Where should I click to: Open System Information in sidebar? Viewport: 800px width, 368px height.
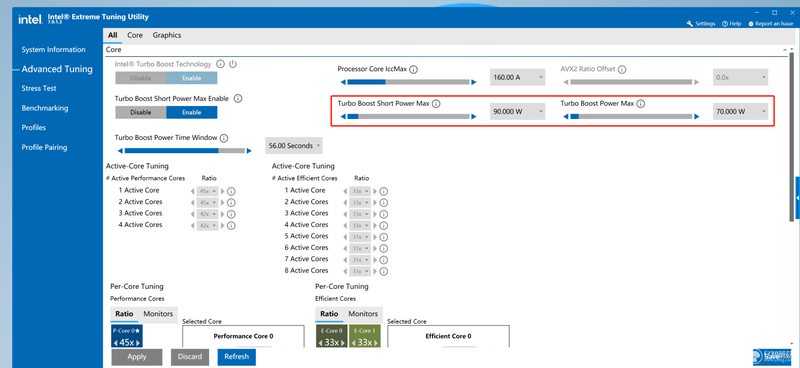[54, 50]
